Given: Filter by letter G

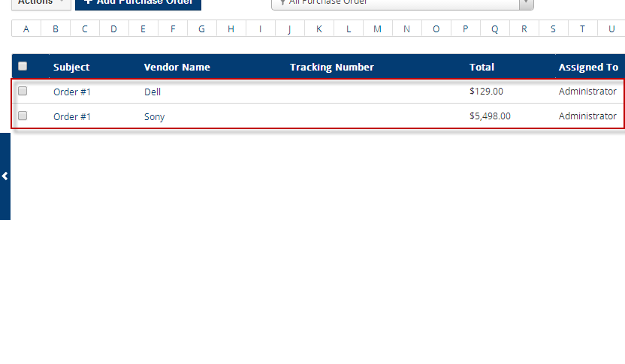Looking at the screenshot, I should [201, 29].
